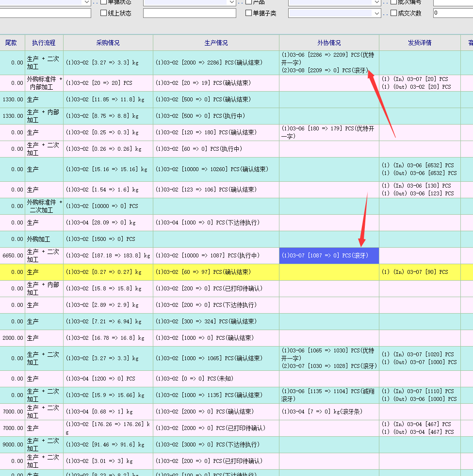Sort by the 生产情况 column header
473x476 pixels.
click(216, 43)
